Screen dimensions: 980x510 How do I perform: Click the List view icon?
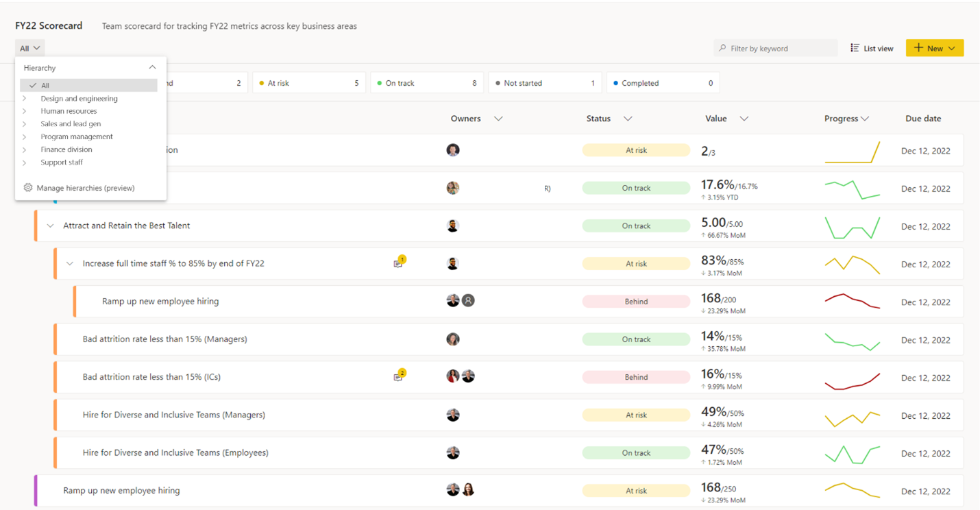click(855, 48)
